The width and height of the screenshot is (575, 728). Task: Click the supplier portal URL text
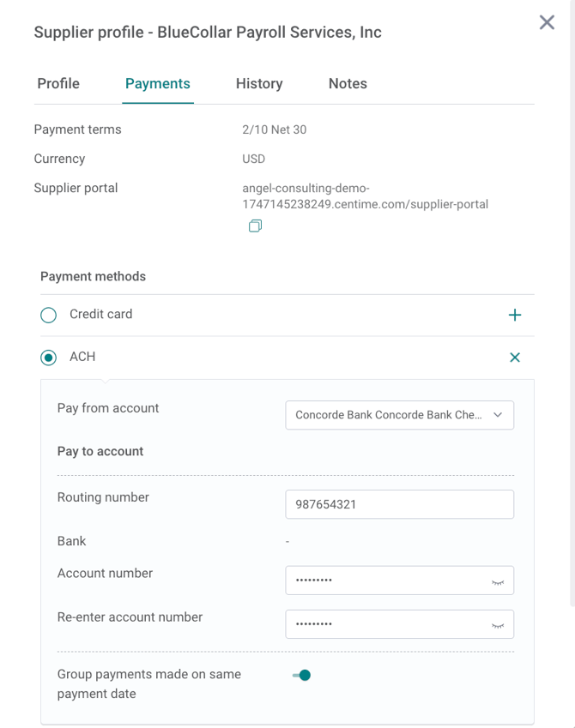pos(365,196)
